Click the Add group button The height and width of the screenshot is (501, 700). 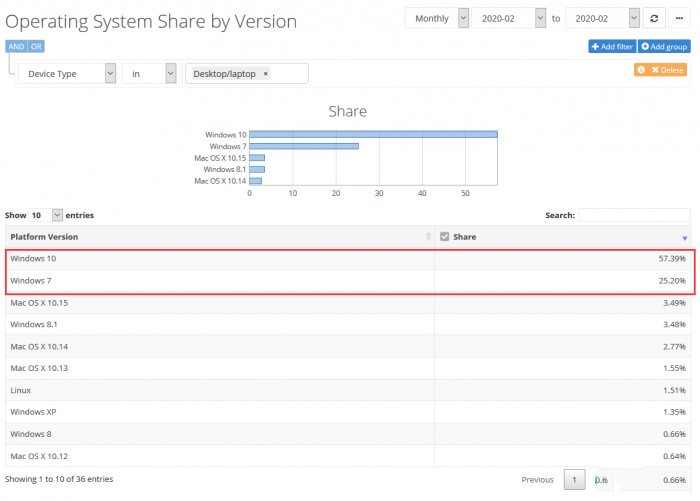point(664,46)
